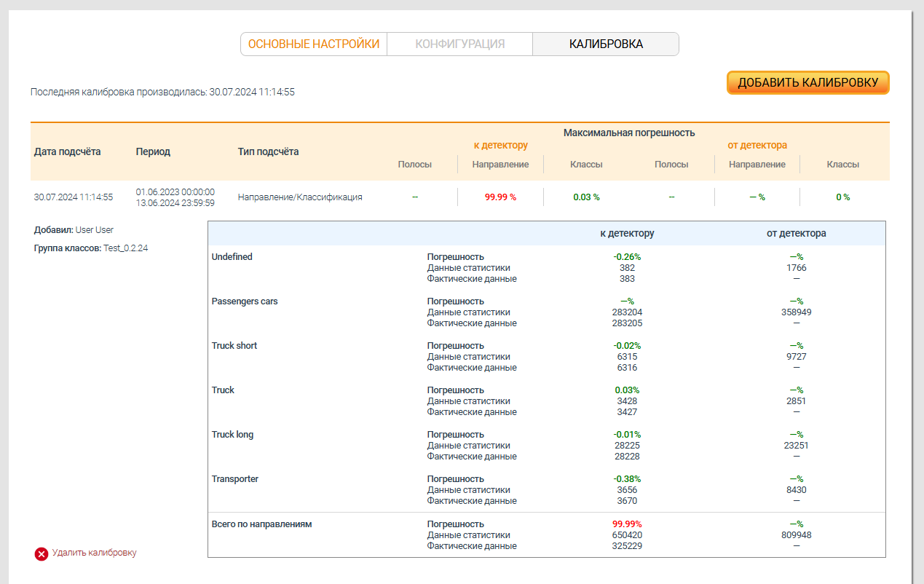Click the Максимальная погрешность header title
Screen dimensions: 924x584
tap(629, 133)
